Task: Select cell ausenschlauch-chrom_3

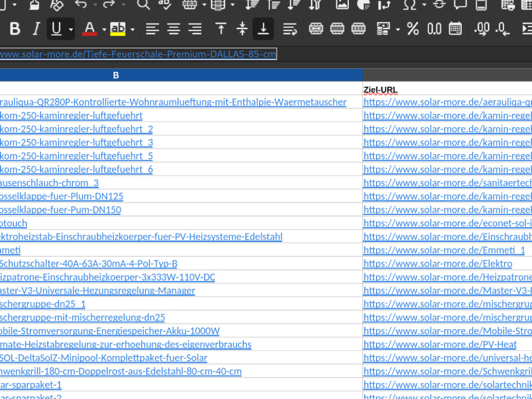Action: click(181, 183)
